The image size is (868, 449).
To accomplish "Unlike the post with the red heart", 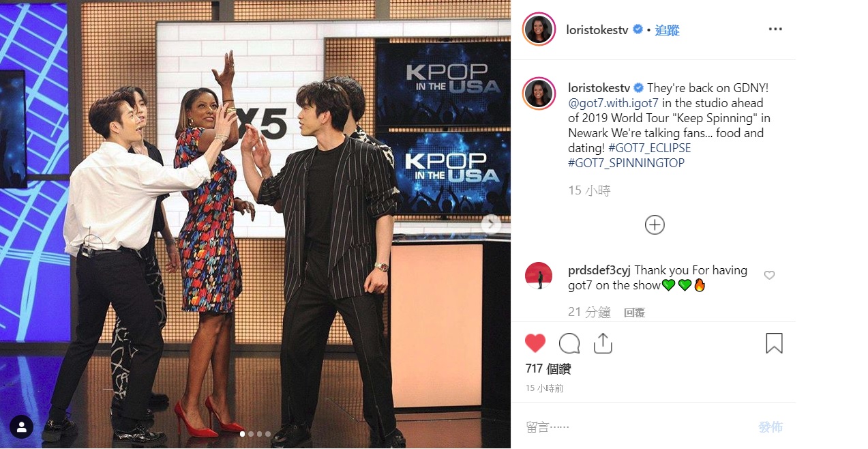I will pos(535,343).
